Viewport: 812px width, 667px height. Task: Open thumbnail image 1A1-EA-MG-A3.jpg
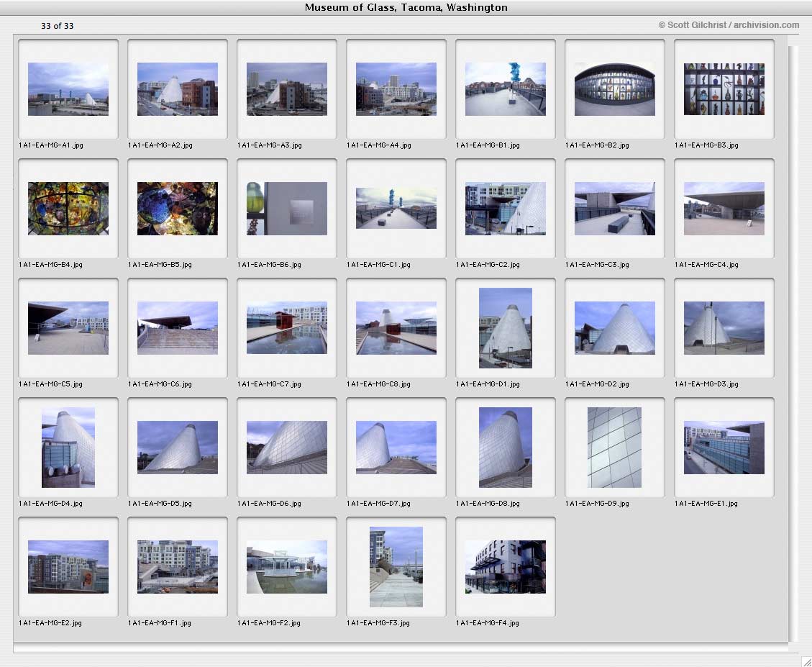pos(287,89)
